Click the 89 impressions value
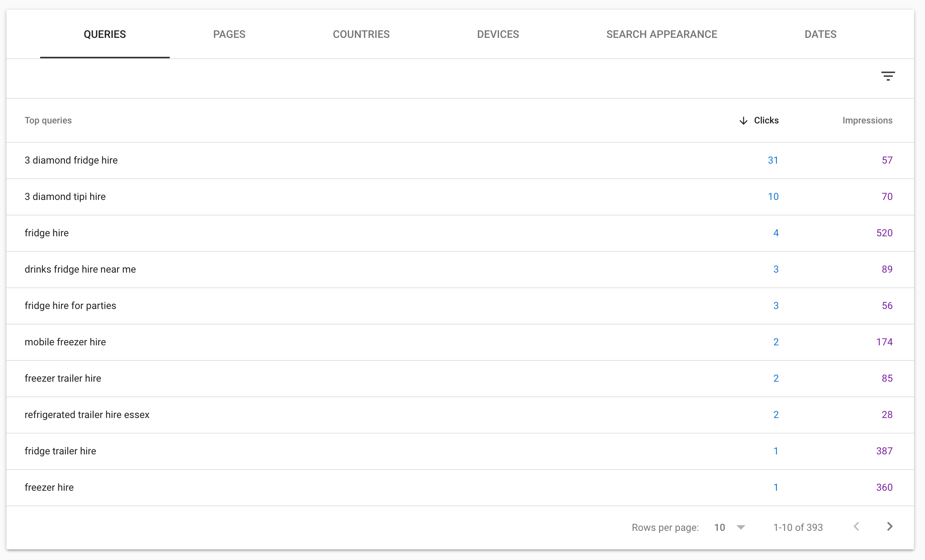Screen dimensions: 925x560 click(887, 269)
